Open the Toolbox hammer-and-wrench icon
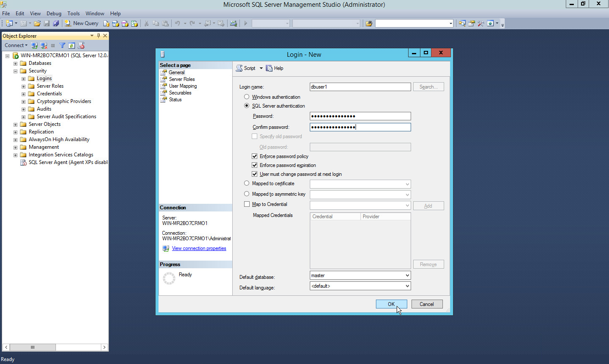 481,23
